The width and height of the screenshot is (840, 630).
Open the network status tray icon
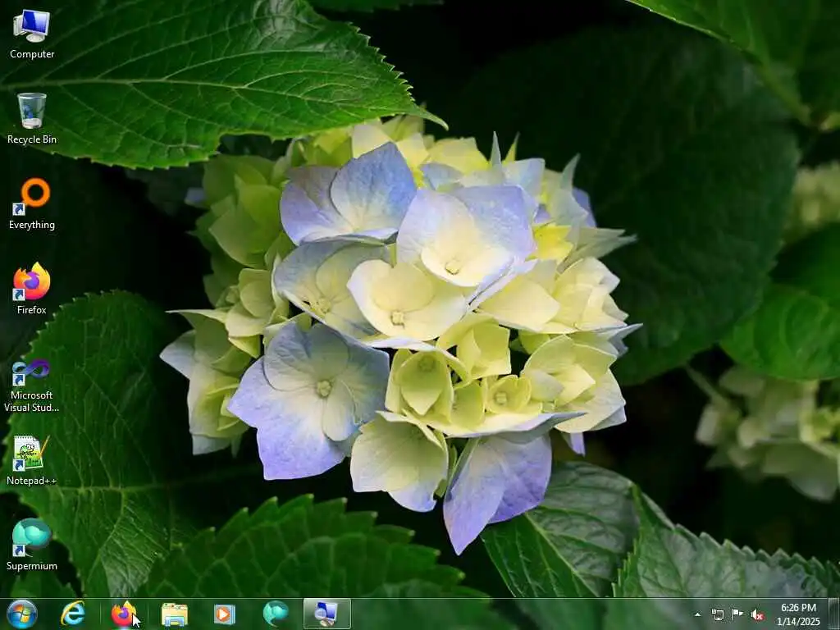[x=717, y=615]
